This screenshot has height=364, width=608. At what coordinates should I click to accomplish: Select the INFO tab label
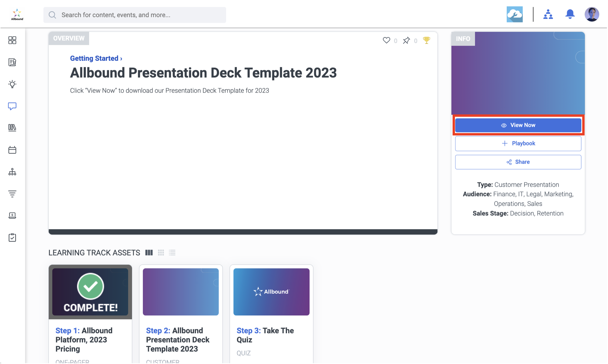463,39
